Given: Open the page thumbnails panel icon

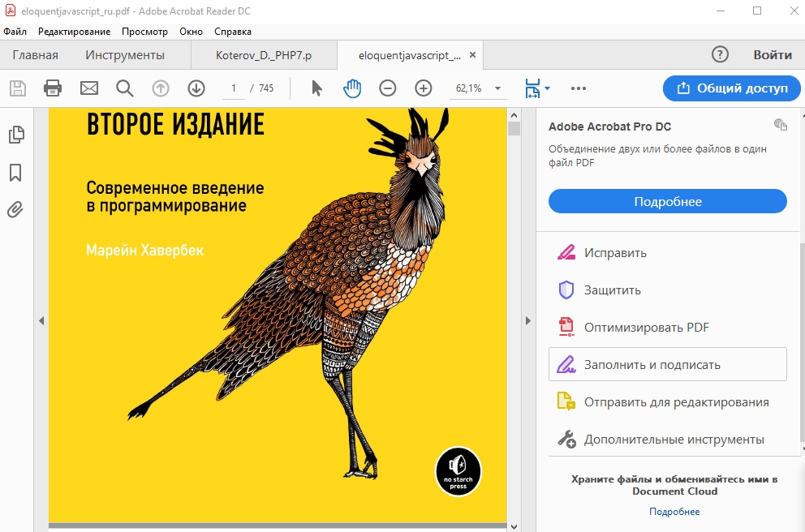Looking at the screenshot, I should pos(16,135).
